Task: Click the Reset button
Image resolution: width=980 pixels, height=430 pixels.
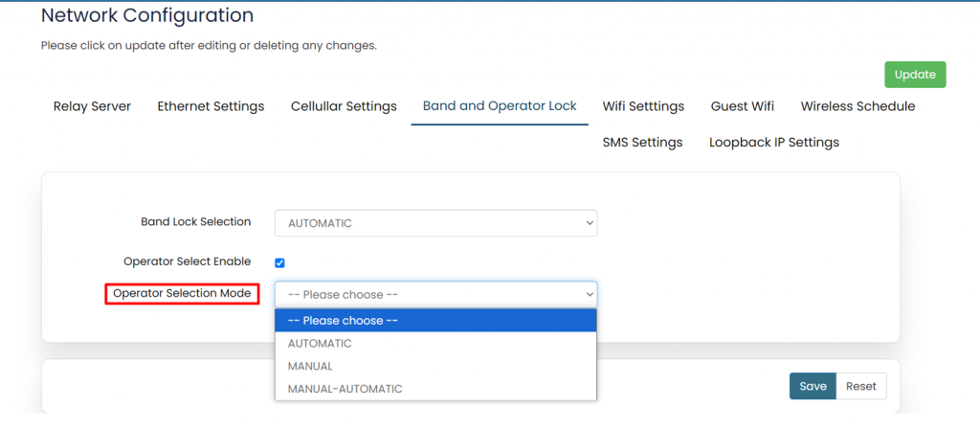Action: coord(860,386)
